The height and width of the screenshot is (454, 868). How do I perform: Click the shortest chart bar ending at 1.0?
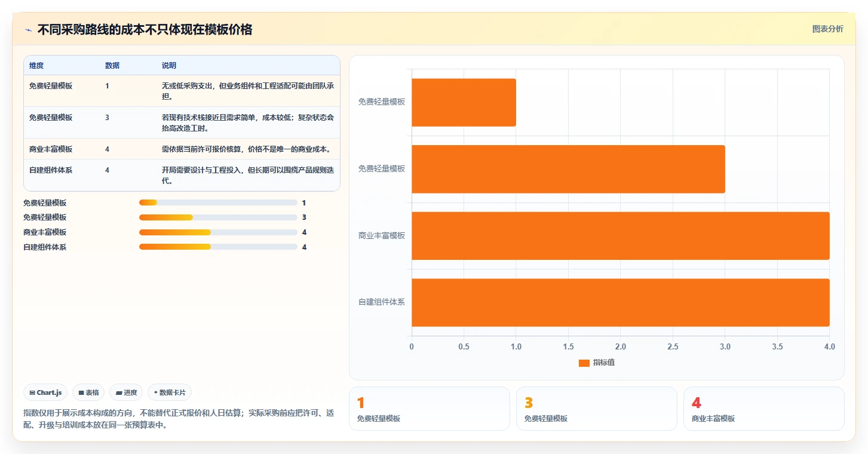[x=464, y=102]
